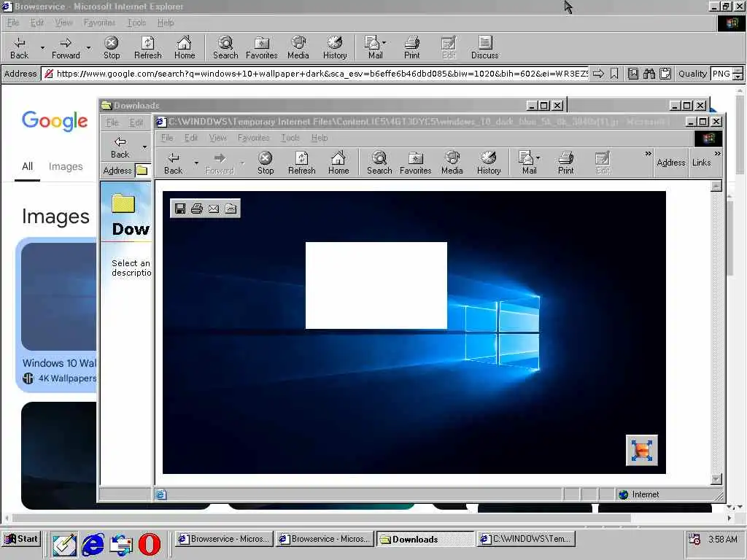Click Print in the Browservice main toolbar

pos(412,48)
